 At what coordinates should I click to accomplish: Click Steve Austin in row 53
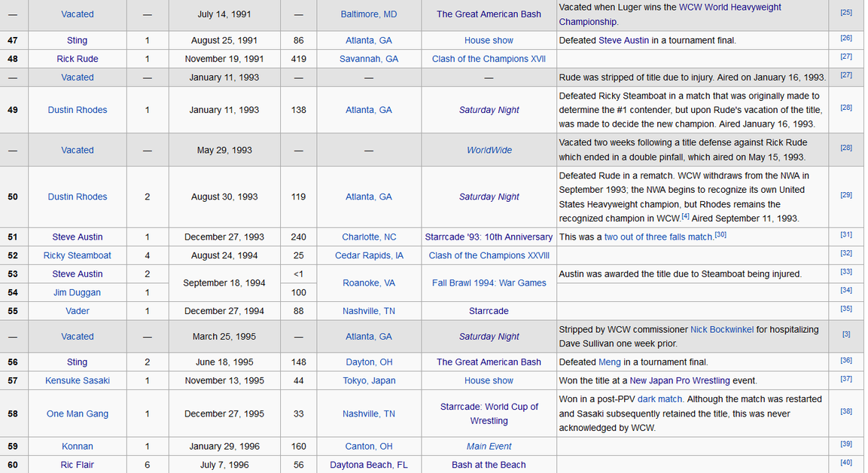[77, 274]
